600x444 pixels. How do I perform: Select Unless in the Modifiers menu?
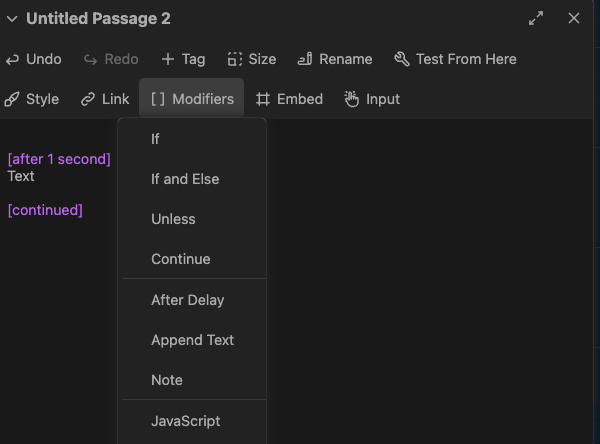173,219
